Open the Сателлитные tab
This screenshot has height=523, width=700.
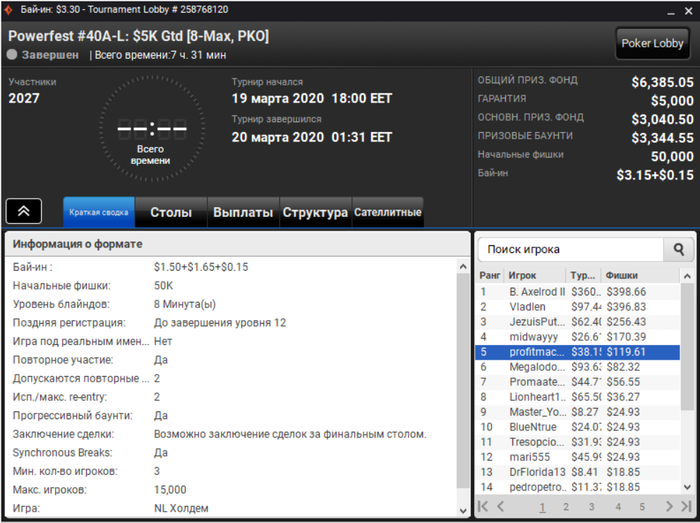coord(388,212)
